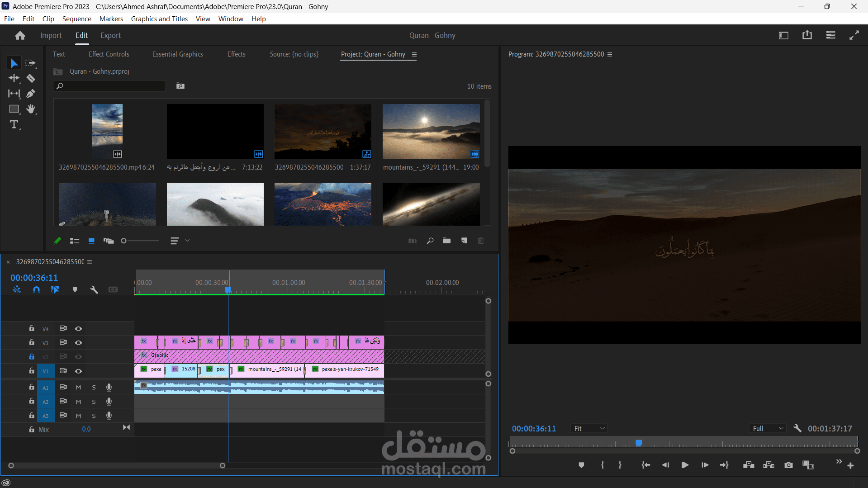Switch to the Effect Controls tab
This screenshot has width=868, height=488.
[x=109, y=54]
